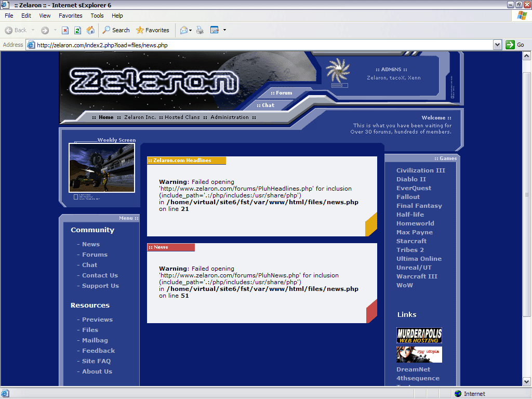532x399 pixels.
Task: Open DreamNet link under Links
Action: (413, 369)
